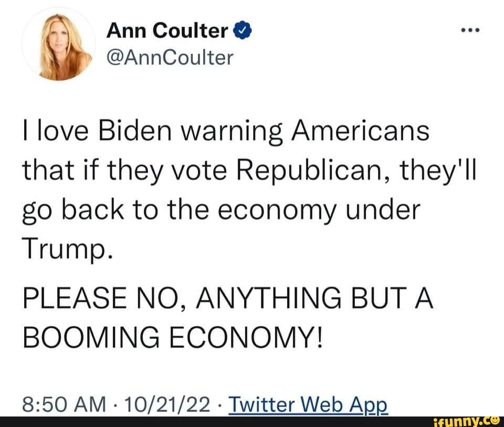
Task: Click the ifunny.co watermark logo
Action: (x=466, y=421)
